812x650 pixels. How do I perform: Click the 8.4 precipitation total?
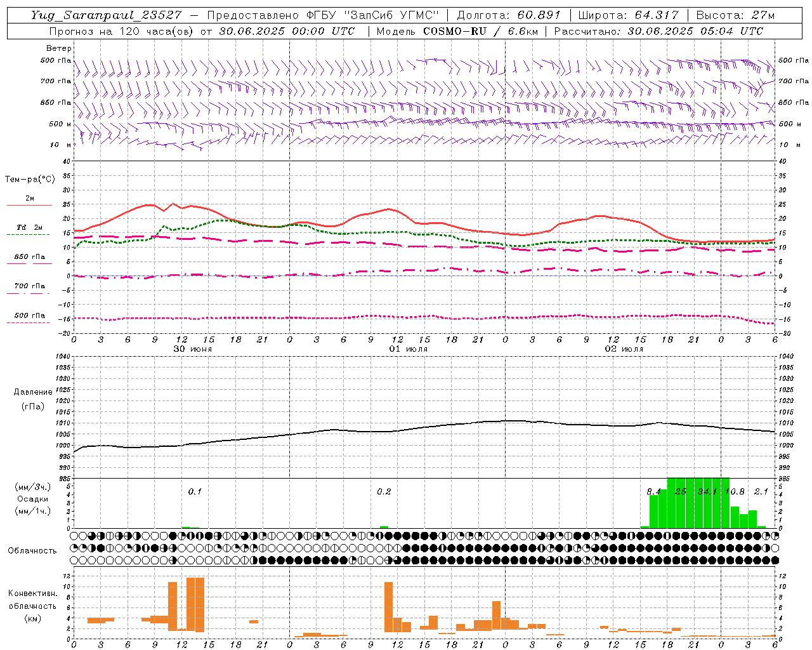click(x=653, y=491)
